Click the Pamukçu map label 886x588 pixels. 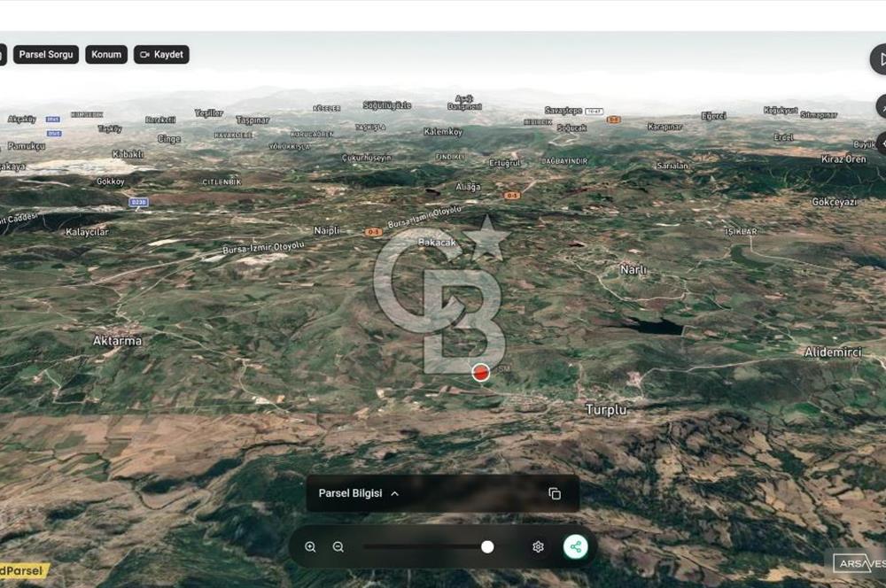[26, 146]
